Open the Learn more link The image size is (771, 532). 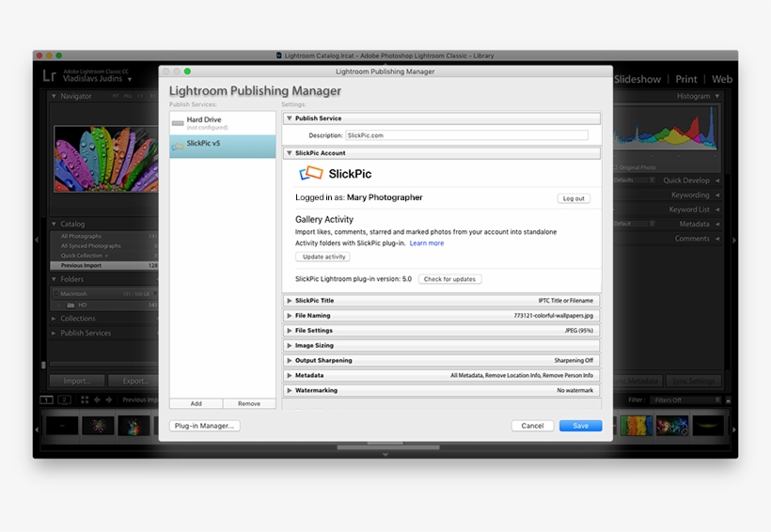[426, 243]
